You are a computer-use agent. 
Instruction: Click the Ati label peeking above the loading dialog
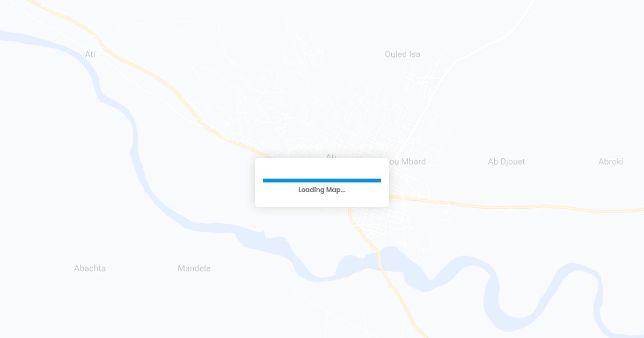pos(331,156)
